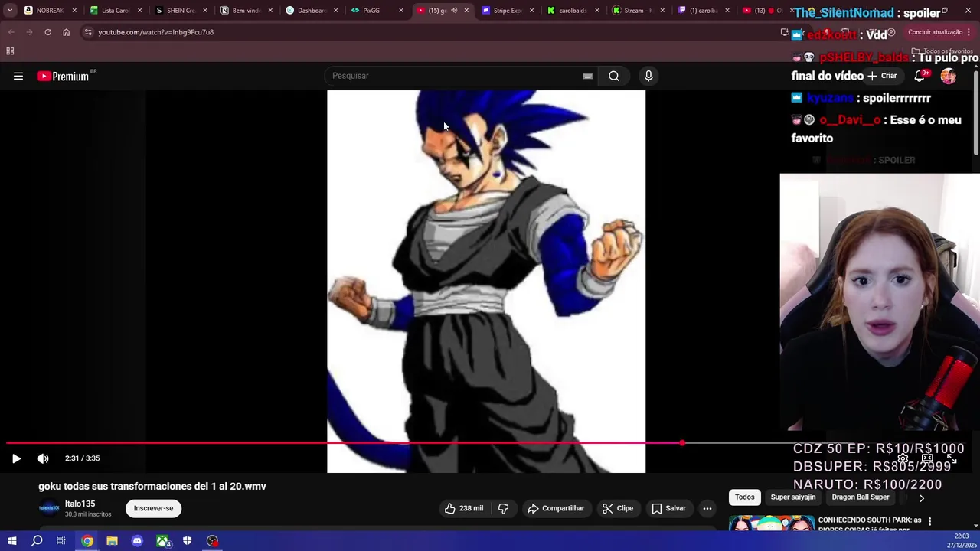
Task: Reload the page
Action: [x=47, y=32]
